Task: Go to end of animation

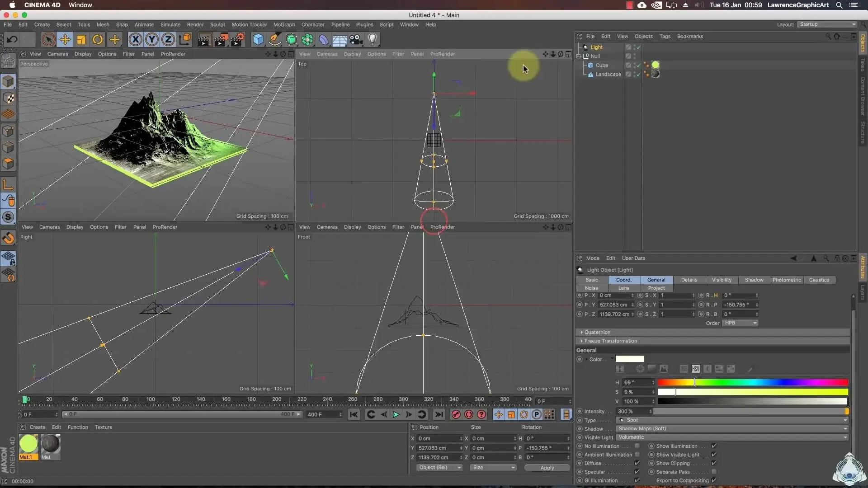Action: pos(439,414)
